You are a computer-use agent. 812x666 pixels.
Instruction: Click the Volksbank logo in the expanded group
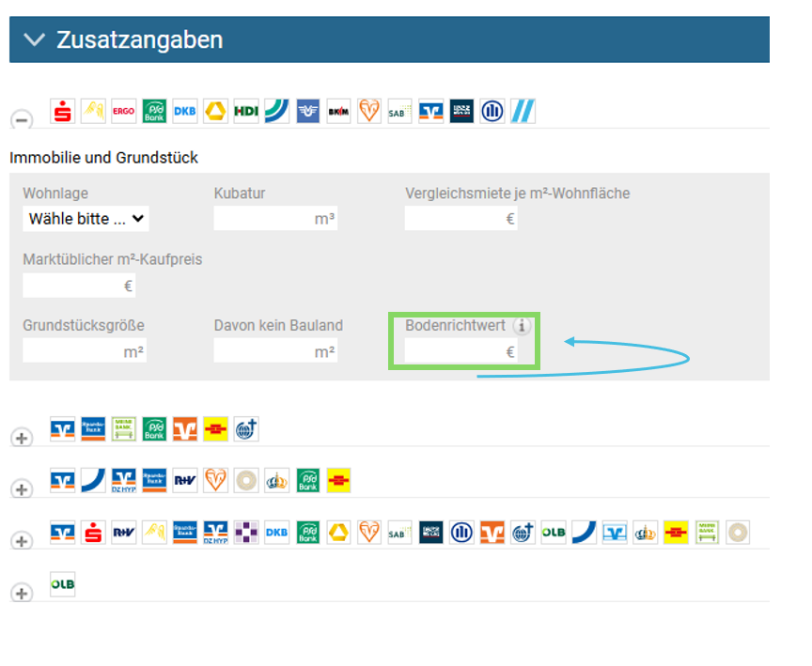(x=430, y=111)
